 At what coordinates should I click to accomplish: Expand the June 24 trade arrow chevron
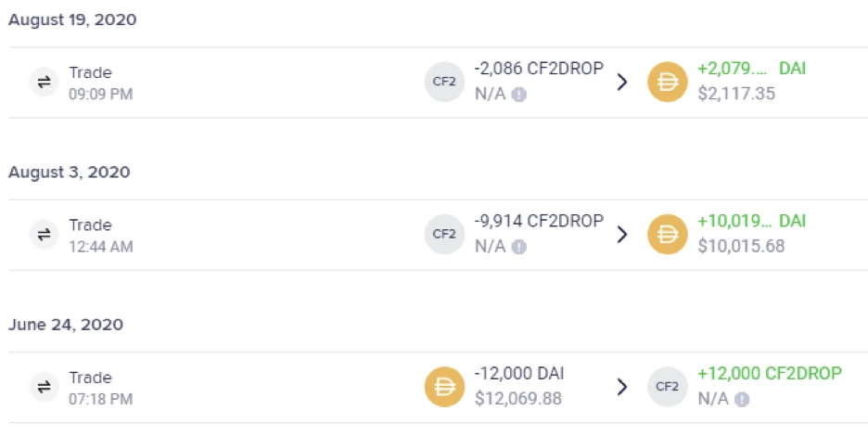pos(623,387)
